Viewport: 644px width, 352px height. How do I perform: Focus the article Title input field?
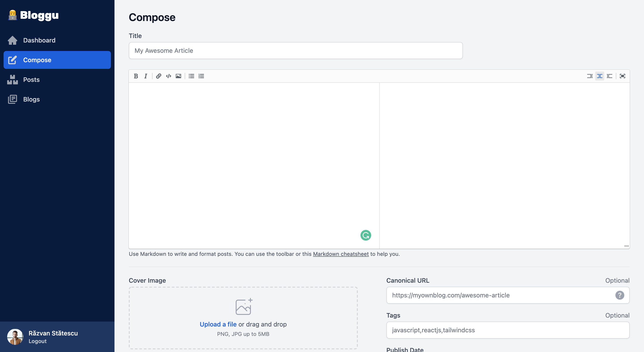click(x=295, y=51)
